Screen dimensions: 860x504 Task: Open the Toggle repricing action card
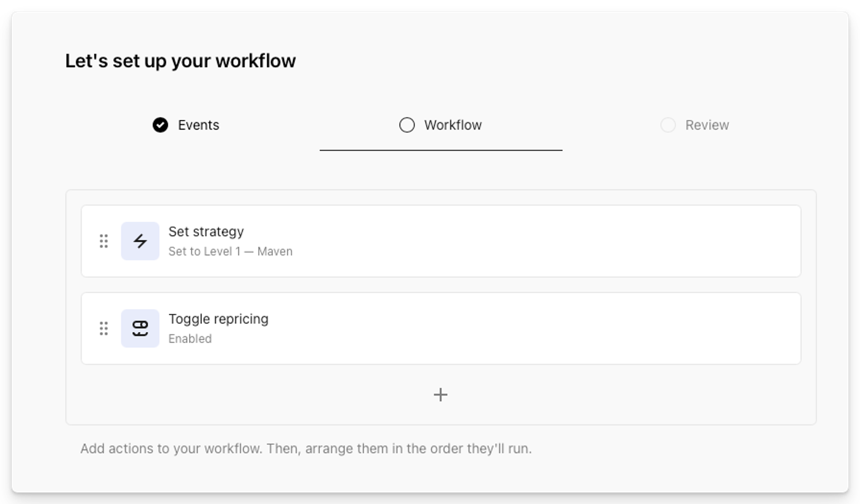coord(512,329)
